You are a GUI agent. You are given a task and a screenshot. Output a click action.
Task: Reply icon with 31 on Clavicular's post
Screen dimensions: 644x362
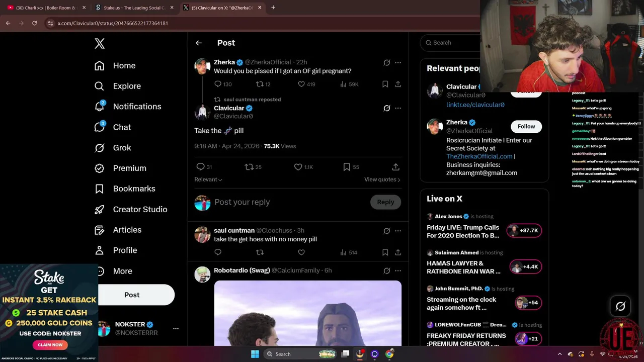point(204,167)
